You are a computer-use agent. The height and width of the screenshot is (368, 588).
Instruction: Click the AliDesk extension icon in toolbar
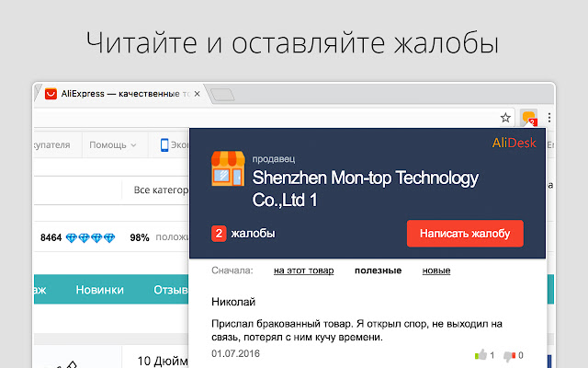[x=529, y=118]
